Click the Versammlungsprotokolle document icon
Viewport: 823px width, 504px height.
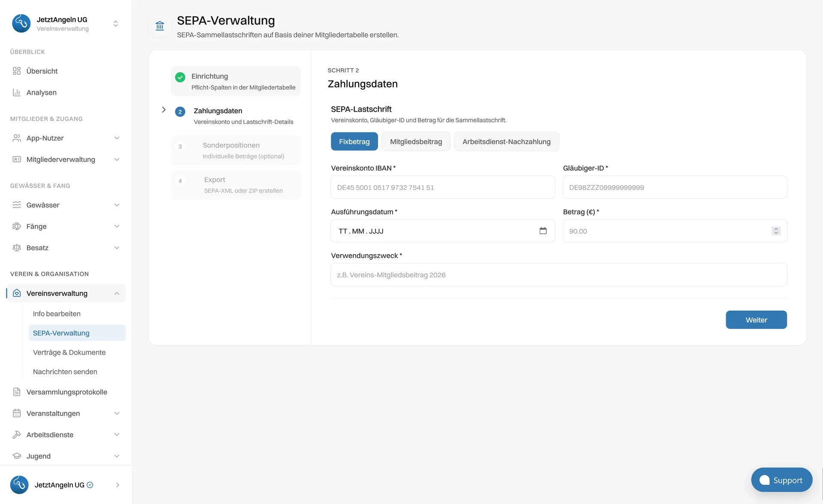[17, 392]
